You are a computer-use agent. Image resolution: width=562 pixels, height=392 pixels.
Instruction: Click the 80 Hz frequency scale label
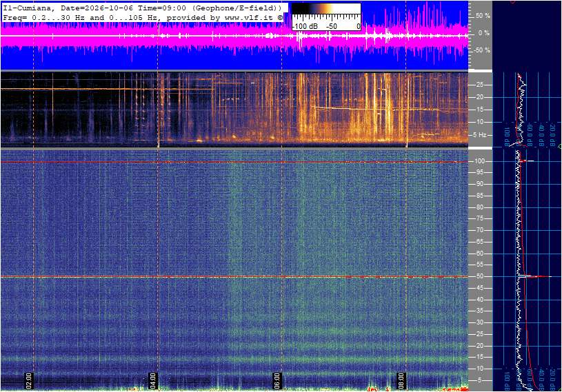click(480, 207)
